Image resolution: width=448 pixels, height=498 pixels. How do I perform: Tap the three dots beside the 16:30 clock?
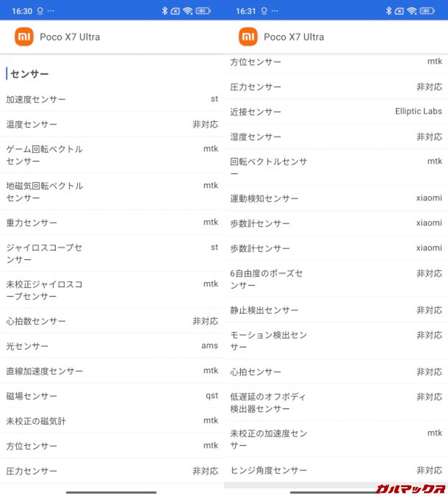51,11
